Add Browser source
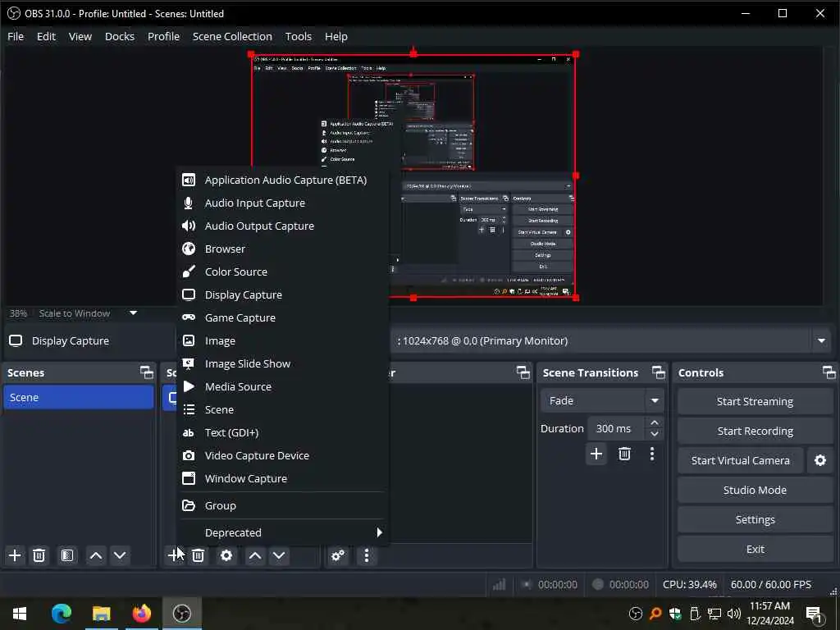The image size is (840, 630). tap(282, 249)
